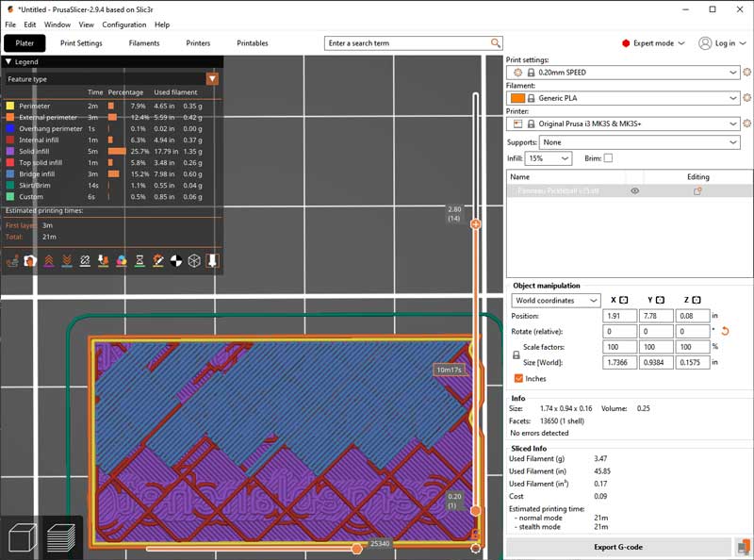Open the Configuration menu

coord(124,25)
